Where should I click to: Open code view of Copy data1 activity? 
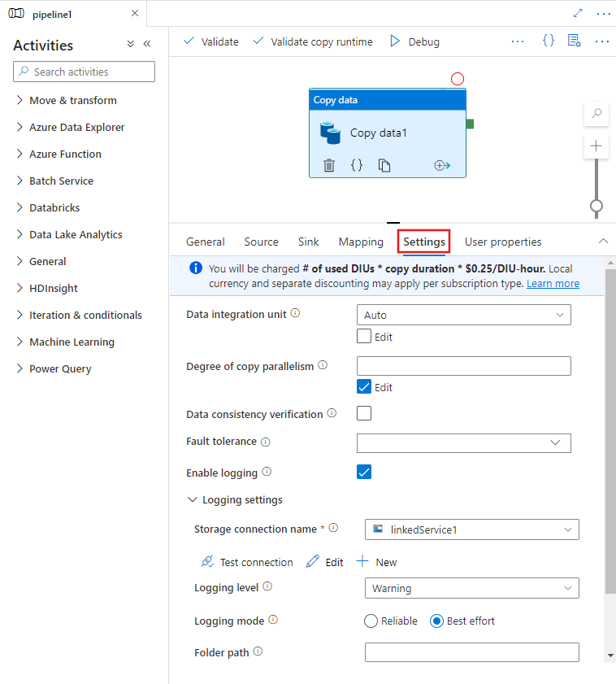pyautogui.click(x=356, y=165)
